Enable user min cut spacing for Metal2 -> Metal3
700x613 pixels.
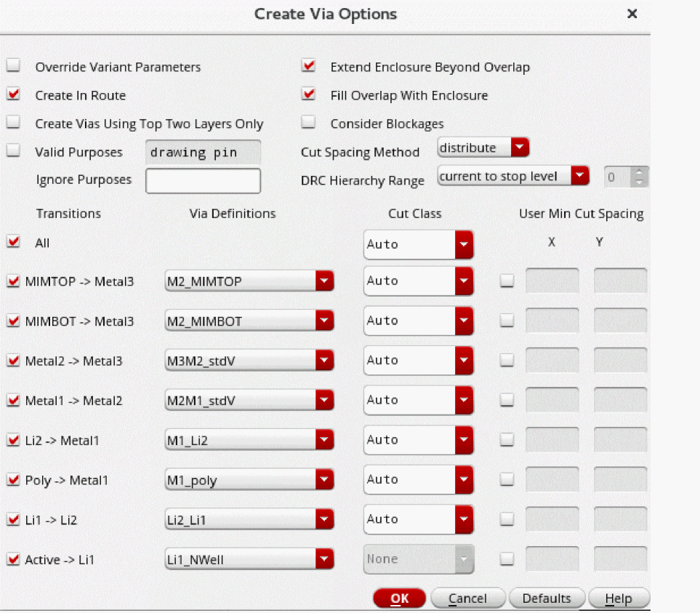coord(507,360)
